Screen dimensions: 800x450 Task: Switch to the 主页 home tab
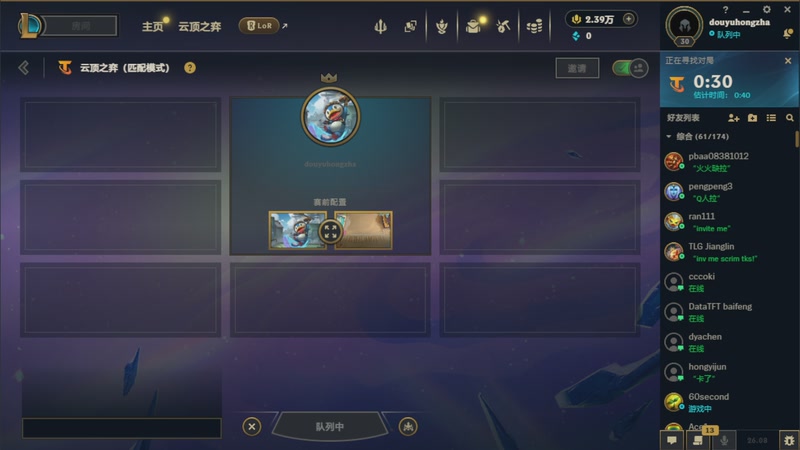[152, 26]
